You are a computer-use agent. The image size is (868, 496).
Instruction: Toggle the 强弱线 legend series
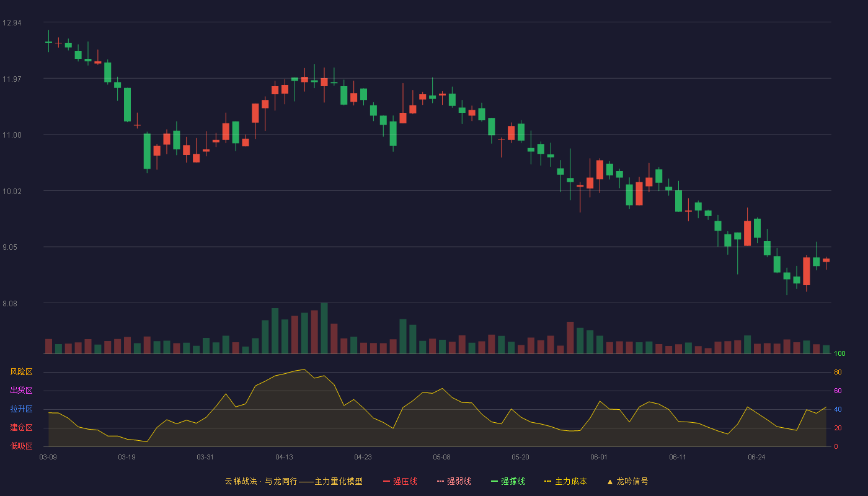[454, 481]
